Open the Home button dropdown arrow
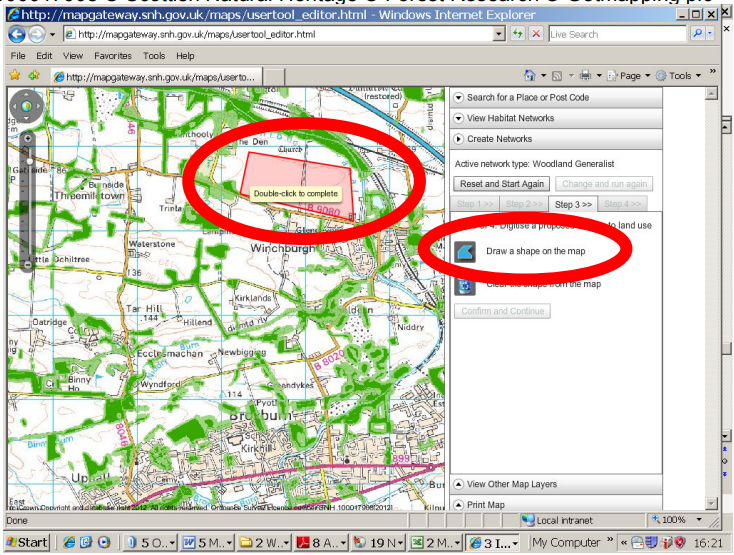Viewport: 734px width, 555px height. pyautogui.click(x=543, y=75)
